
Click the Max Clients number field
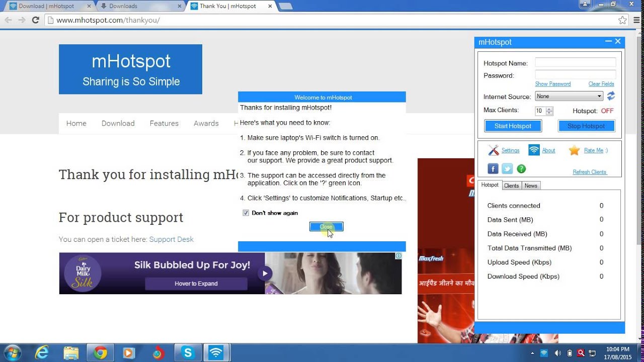540,111
